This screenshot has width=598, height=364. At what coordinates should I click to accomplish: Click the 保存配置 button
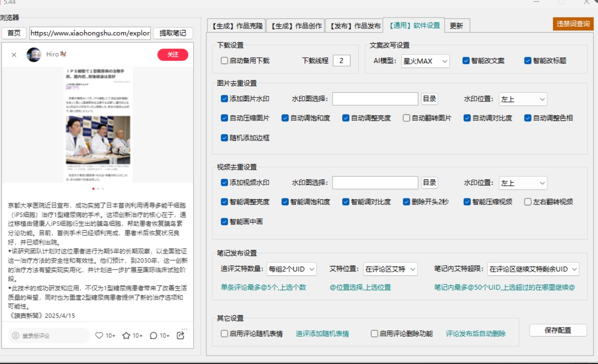tap(558, 330)
